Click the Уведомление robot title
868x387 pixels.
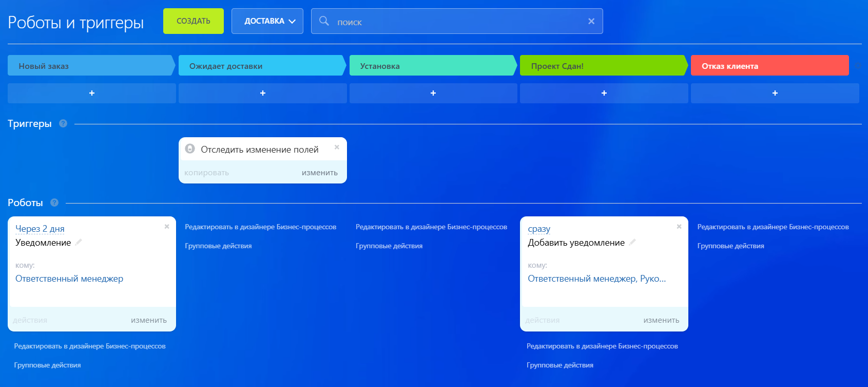coord(43,243)
